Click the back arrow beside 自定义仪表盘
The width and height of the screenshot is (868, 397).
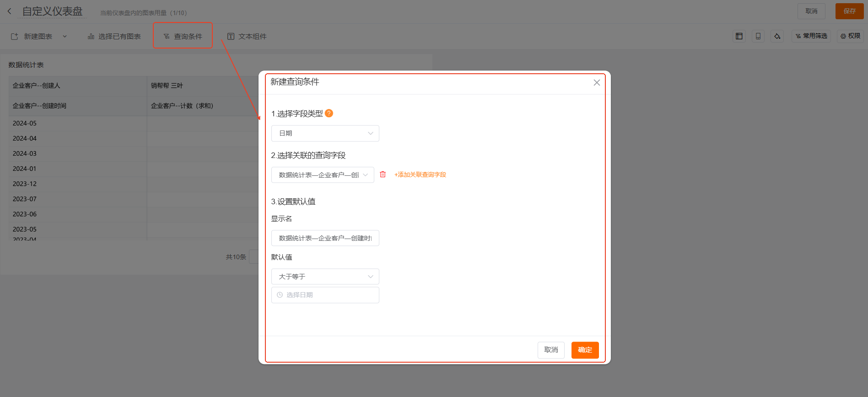pos(10,11)
